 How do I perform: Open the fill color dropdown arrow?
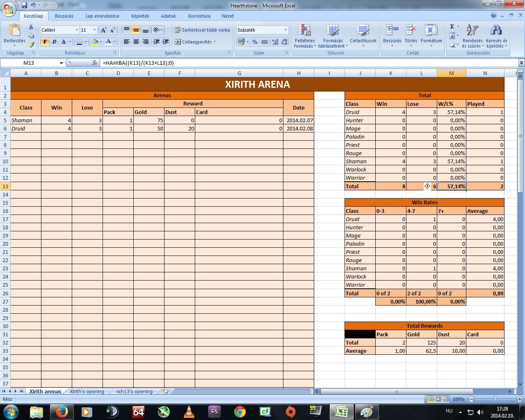coord(100,42)
